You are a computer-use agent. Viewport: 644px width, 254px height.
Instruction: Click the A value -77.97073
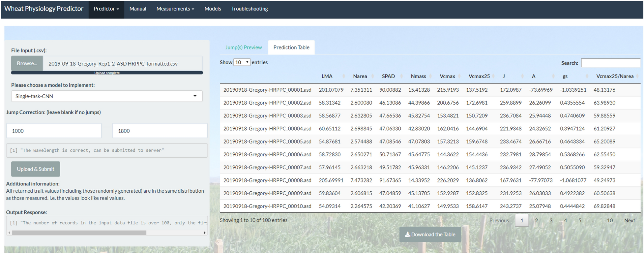click(541, 180)
